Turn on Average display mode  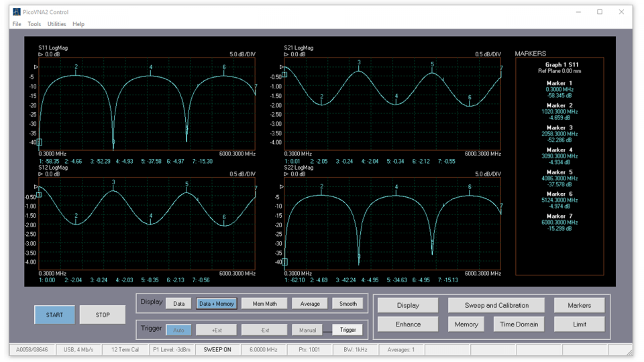310,304
